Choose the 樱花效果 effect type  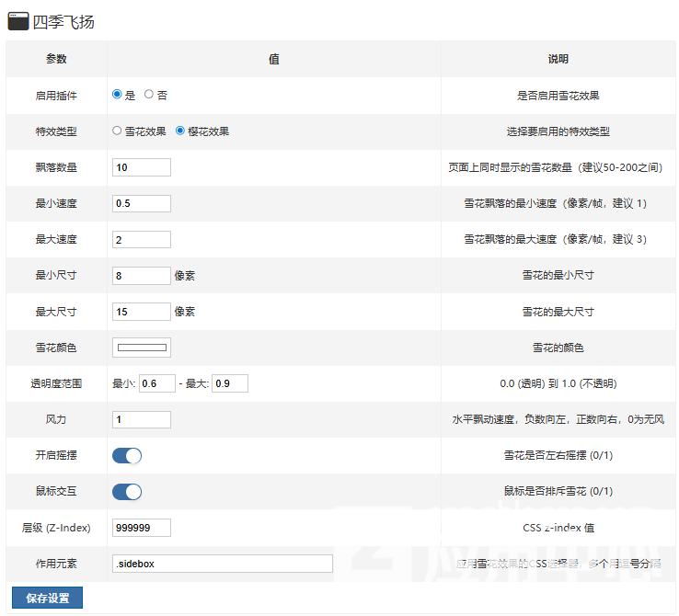[180, 131]
